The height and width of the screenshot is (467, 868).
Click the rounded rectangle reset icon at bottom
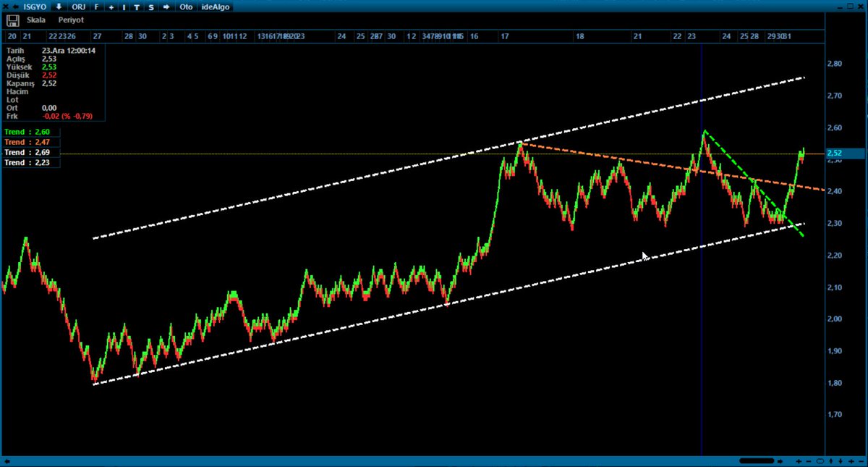(x=820, y=460)
